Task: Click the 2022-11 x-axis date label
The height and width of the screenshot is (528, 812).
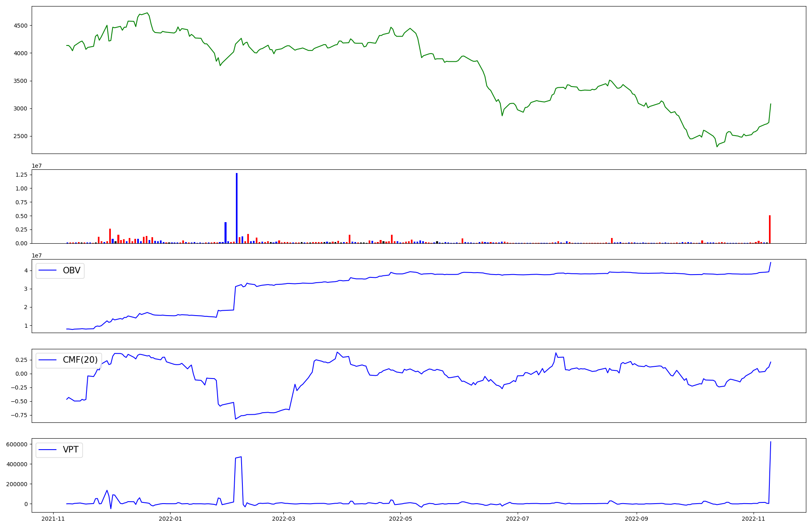Action: [754, 519]
